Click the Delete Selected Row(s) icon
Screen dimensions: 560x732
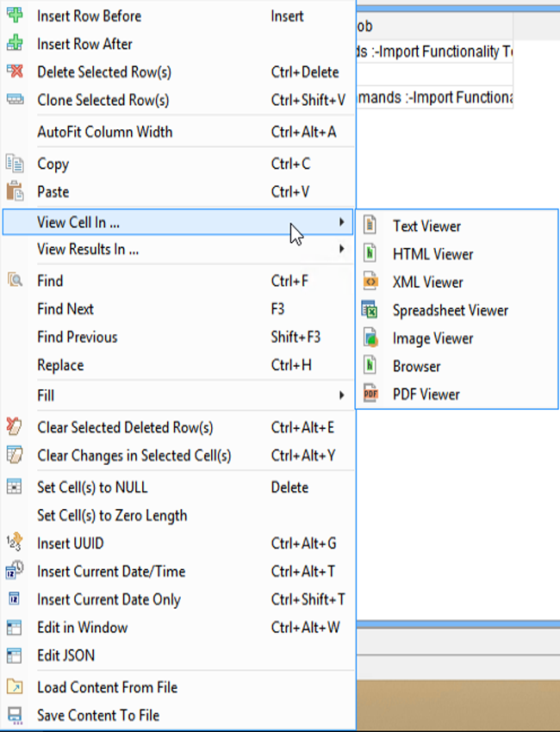[15, 72]
